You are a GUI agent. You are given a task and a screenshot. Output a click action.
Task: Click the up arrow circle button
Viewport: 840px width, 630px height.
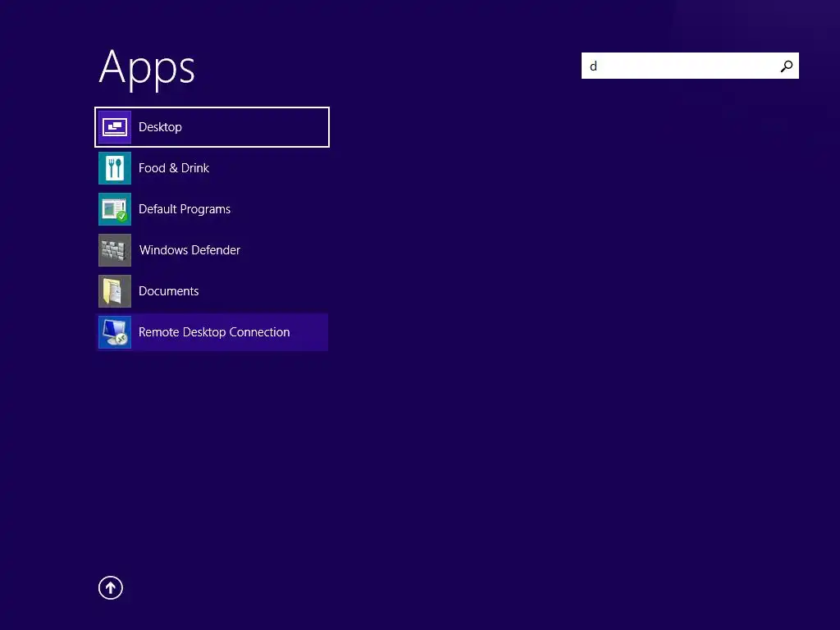[111, 587]
